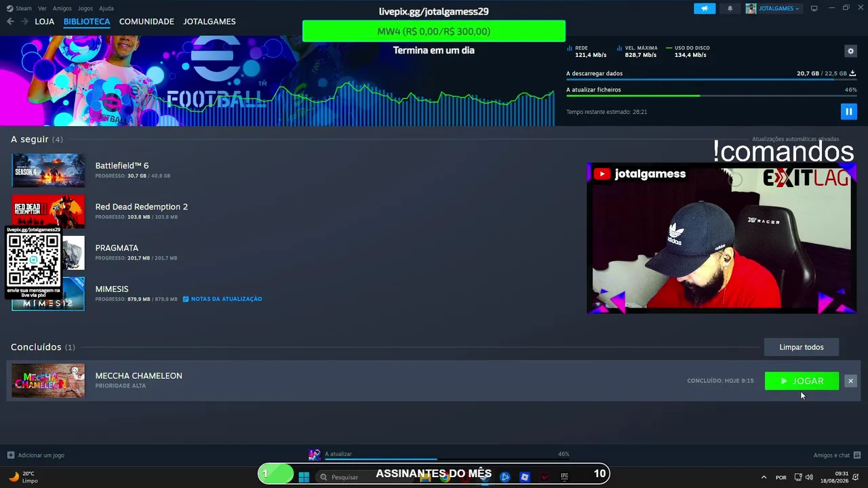Click the blue megaphone announcements icon
868x488 pixels.
click(705, 8)
